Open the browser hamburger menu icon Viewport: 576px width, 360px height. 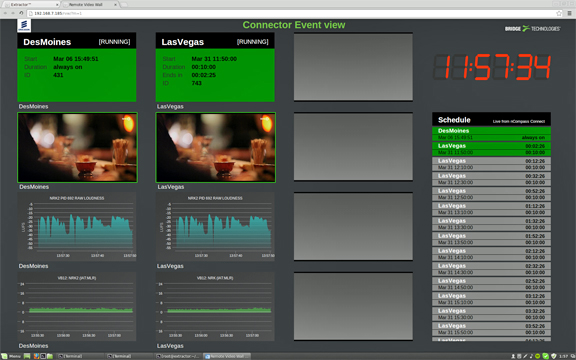click(569, 13)
